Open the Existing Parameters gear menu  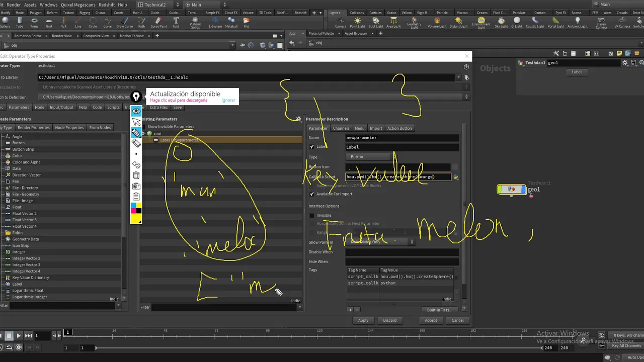click(x=299, y=119)
